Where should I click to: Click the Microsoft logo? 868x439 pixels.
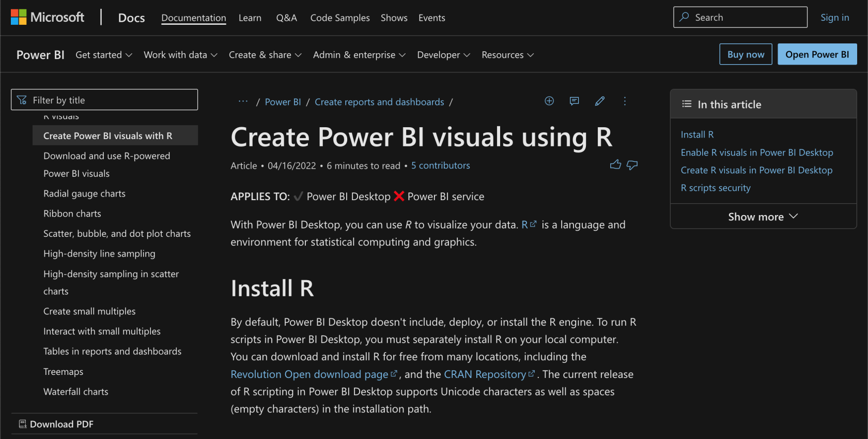click(47, 17)
